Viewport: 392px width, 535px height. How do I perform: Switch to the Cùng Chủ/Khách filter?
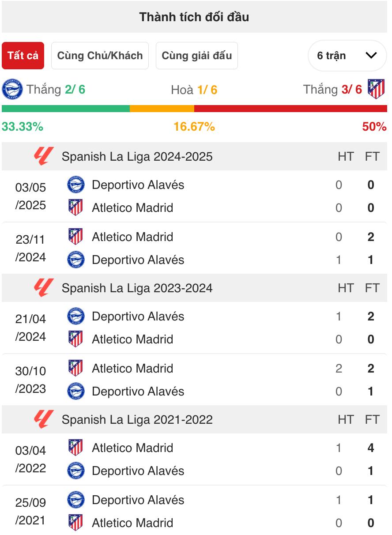tap(100, 56)
